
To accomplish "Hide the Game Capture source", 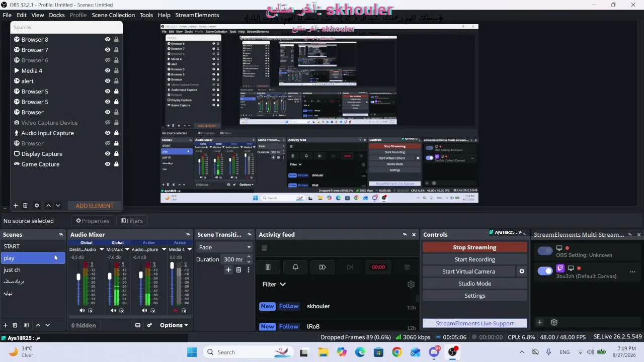I will [x=107, y=164].
